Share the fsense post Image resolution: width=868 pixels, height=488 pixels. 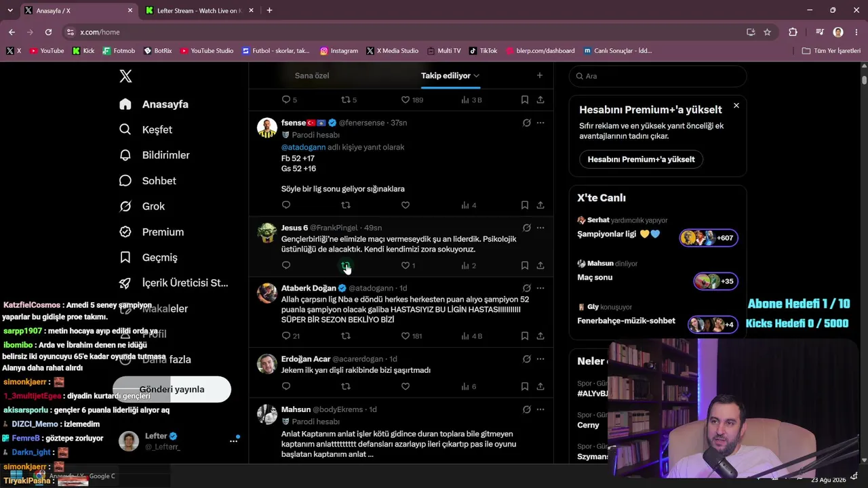(x=540, y=205)
